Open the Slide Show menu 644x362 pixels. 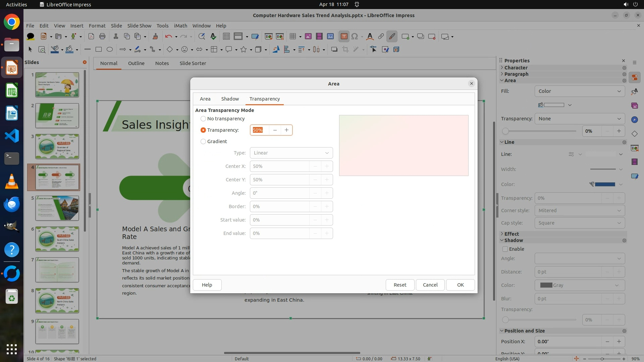139,26
